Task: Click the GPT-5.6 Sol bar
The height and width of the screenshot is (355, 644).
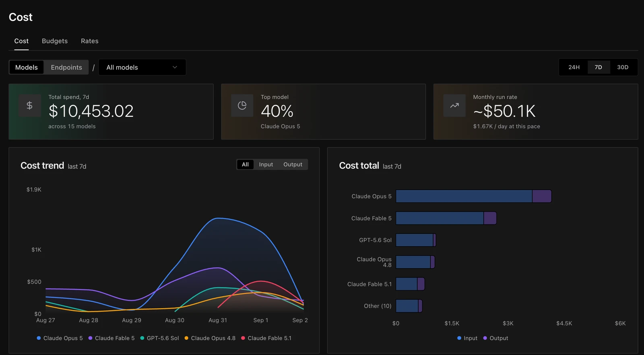Action: 416,240
